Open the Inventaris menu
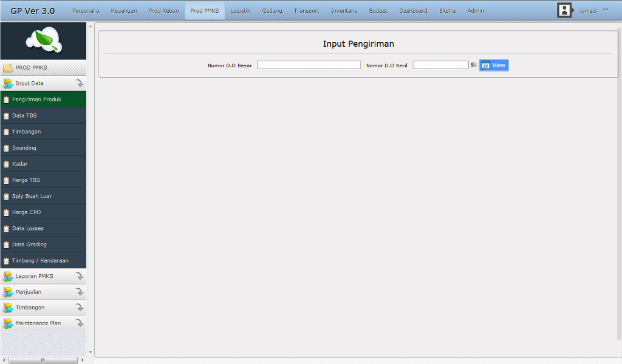The height and width of the screenshot is (364, 622). pos(344,11)
